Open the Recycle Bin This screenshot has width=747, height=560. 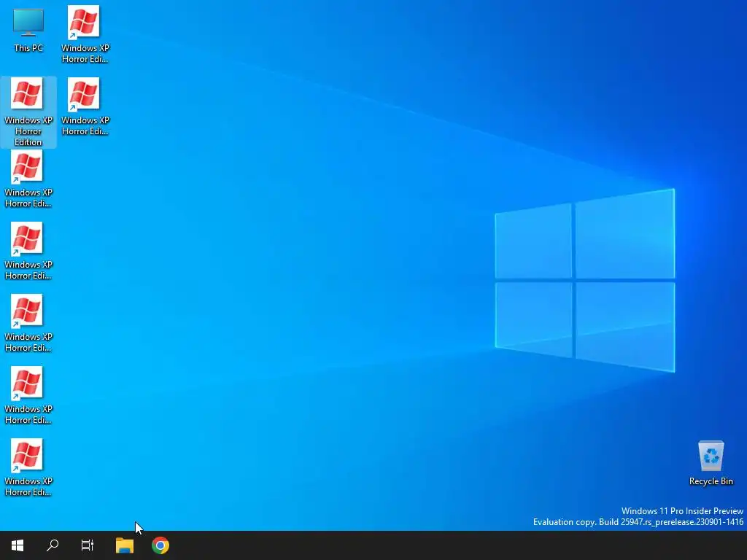click(x=711, y=463)
